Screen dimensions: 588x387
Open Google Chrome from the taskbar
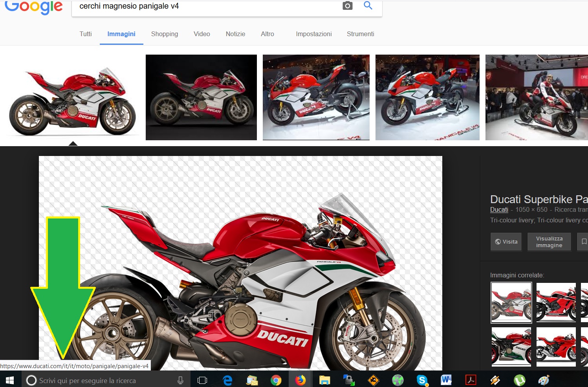276,380
